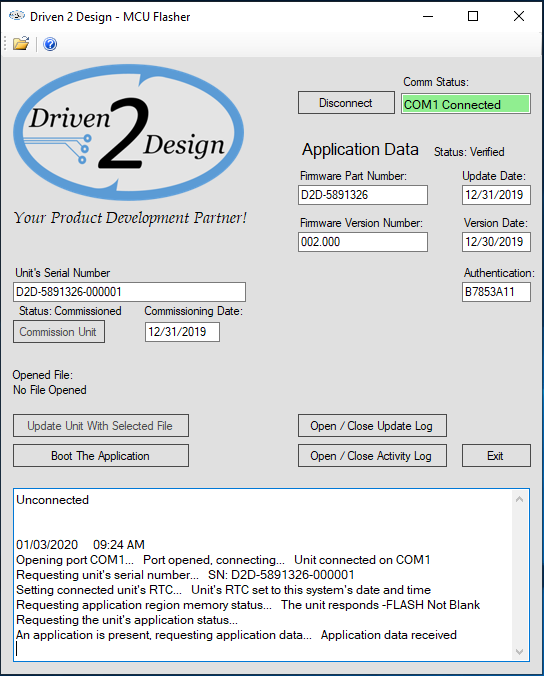Image resolution: width=544 pixels, height=676 pixels.
Task: Click the Update Date field
Action: pyautogui.click(x=496, y=195)
